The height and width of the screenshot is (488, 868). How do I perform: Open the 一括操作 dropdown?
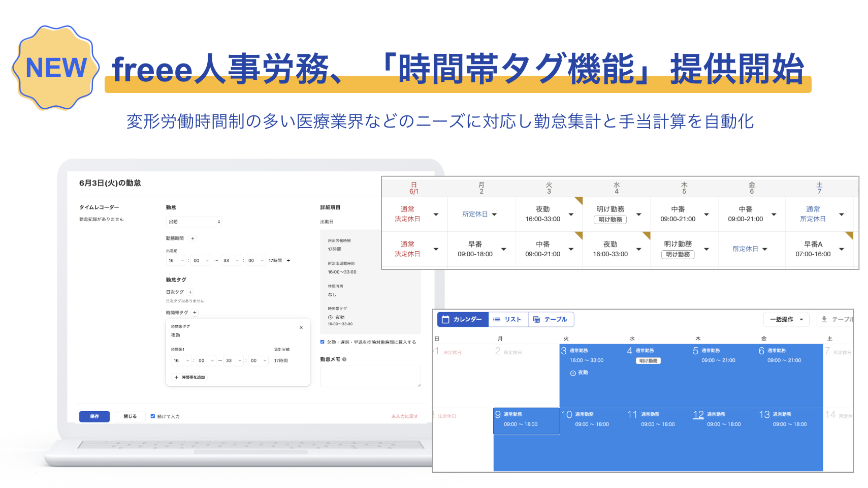tap(786, 319)
